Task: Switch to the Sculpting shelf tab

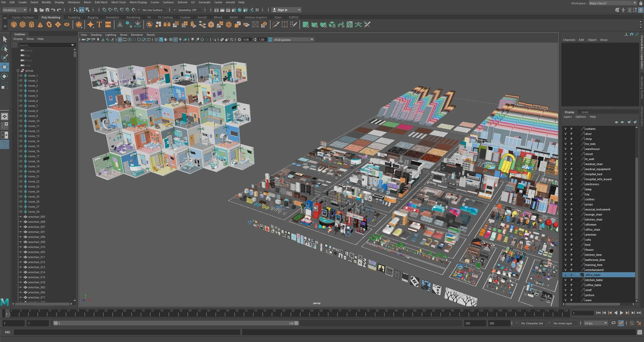Action: point(74,17)
